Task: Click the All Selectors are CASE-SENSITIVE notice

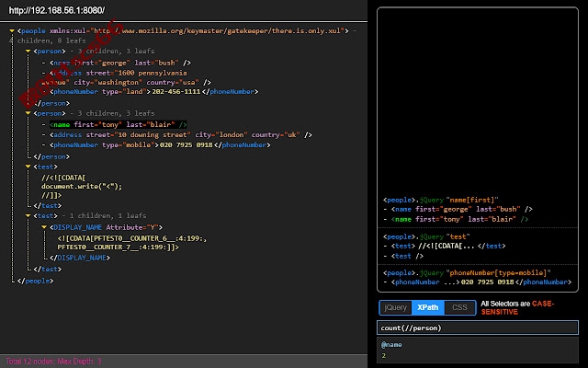Action: pos(517,307)
